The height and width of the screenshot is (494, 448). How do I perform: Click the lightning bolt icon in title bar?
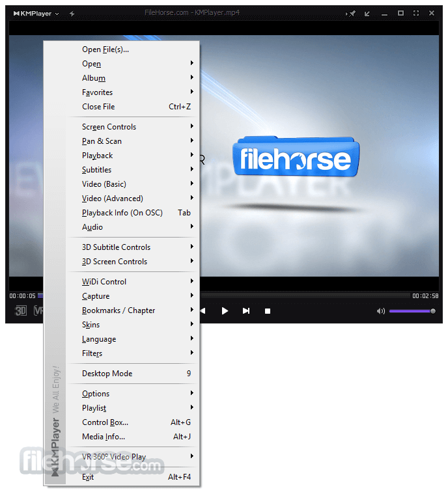[72, 14]
